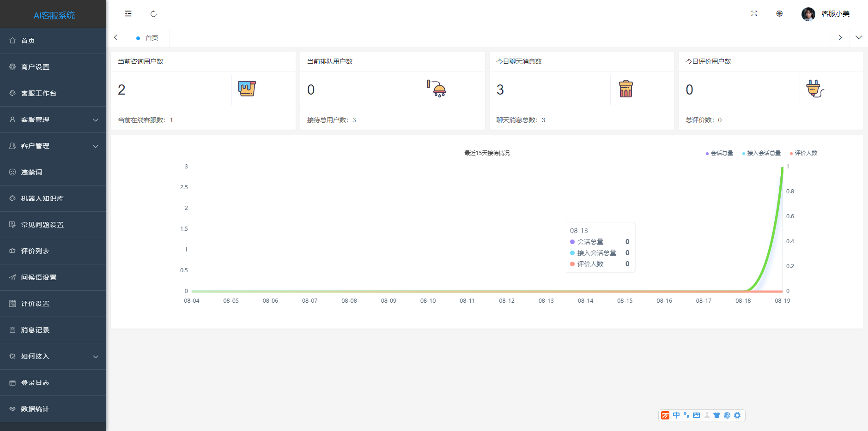Open language switcher globe icon
This screenshot has height=431, width=868.
[779, 14]
